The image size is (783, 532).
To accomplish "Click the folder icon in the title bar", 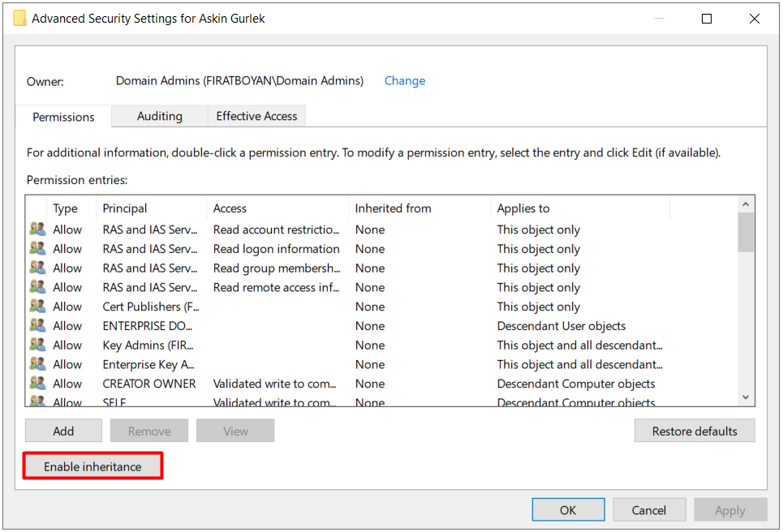I will click(20, 19).
